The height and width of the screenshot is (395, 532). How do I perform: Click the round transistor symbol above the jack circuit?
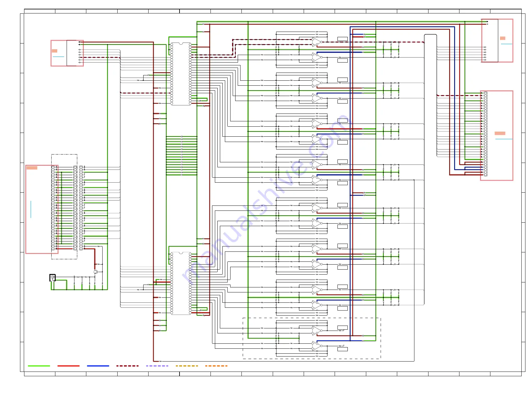96,272
